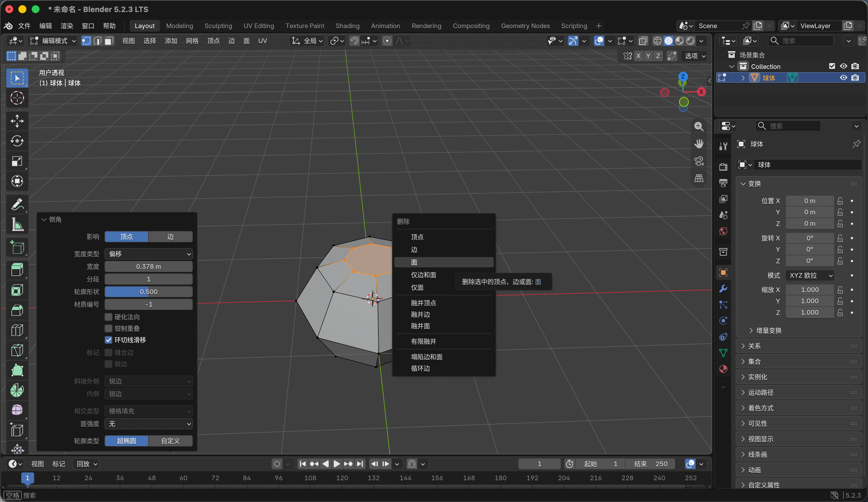
Task: Click the zoom magnifier viewport icon
Action: pos(699,127)
